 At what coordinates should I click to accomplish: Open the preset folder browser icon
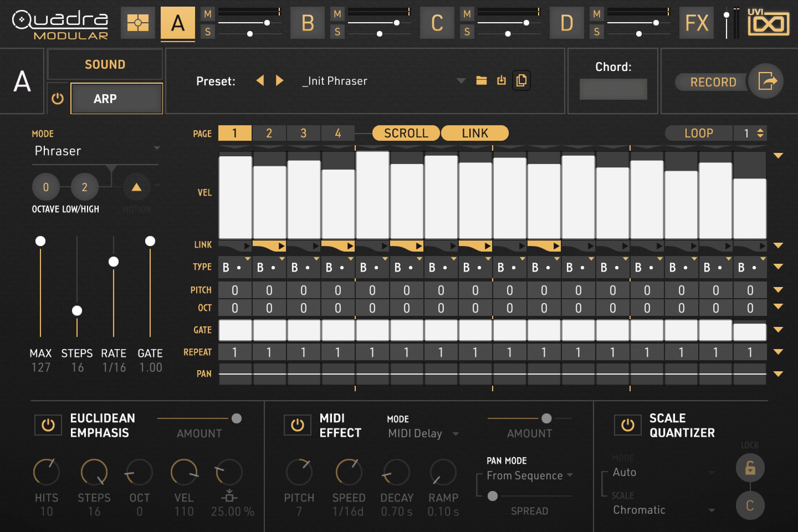tap(482, 81)
